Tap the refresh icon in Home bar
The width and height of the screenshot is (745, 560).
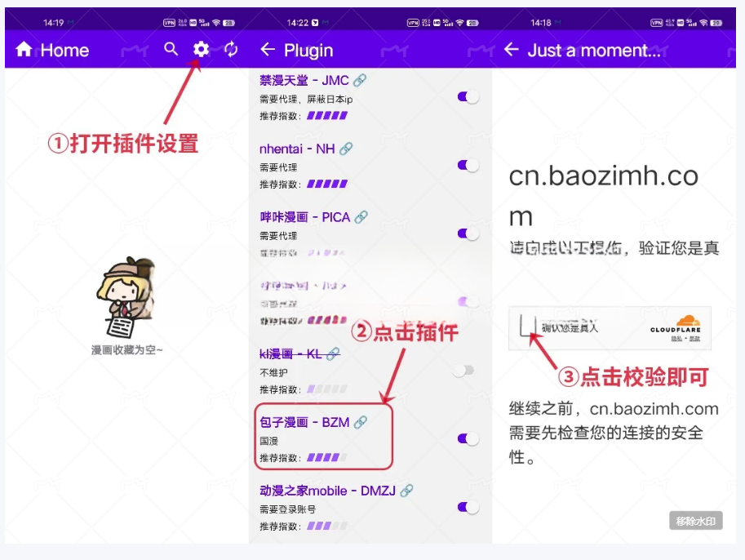(x=231, y=49)
